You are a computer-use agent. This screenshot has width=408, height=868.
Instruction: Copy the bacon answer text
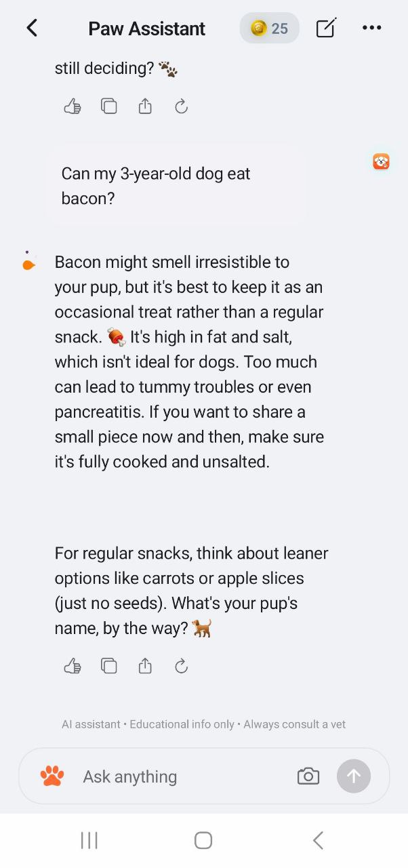click(108, 667)
